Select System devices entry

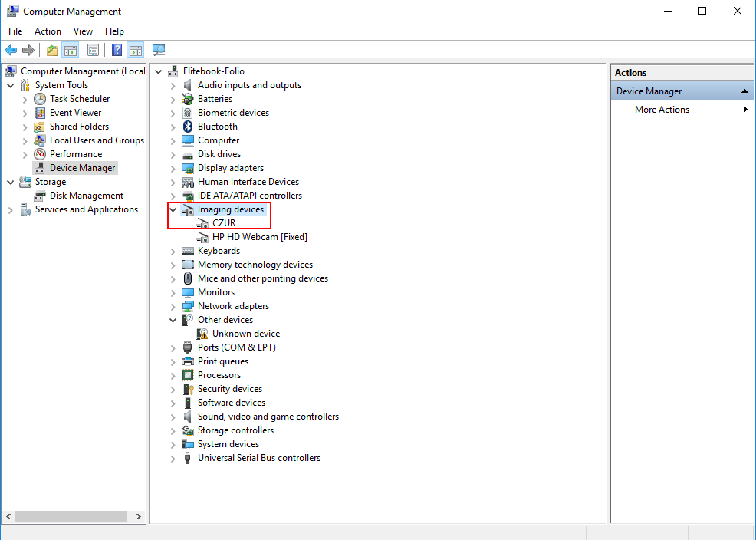228,444
